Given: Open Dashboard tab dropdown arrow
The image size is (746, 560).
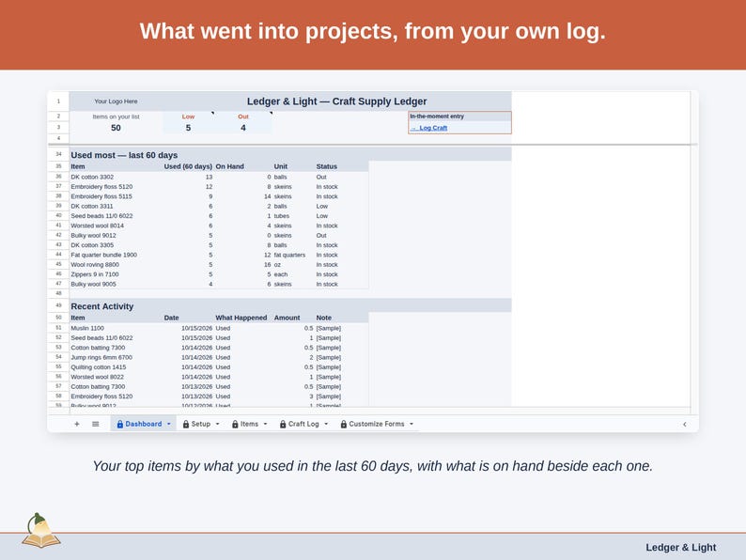Looking at the screenshot, I should point(169,424).
